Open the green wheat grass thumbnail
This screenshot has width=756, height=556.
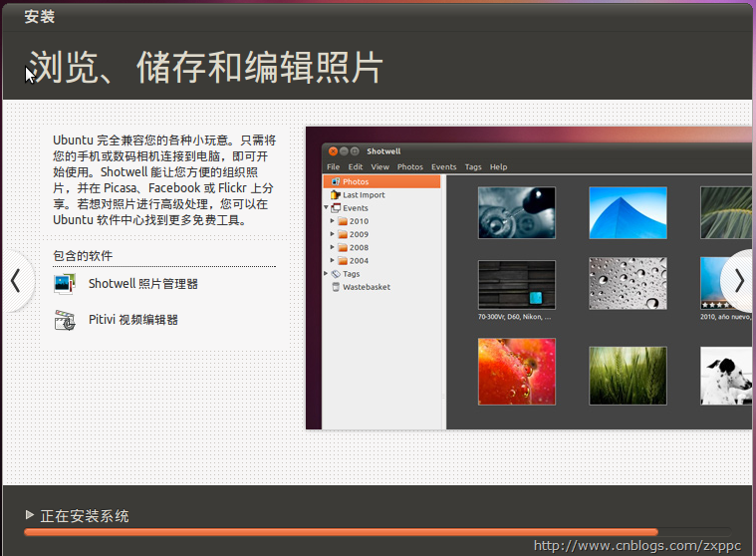tap(628, 376)
